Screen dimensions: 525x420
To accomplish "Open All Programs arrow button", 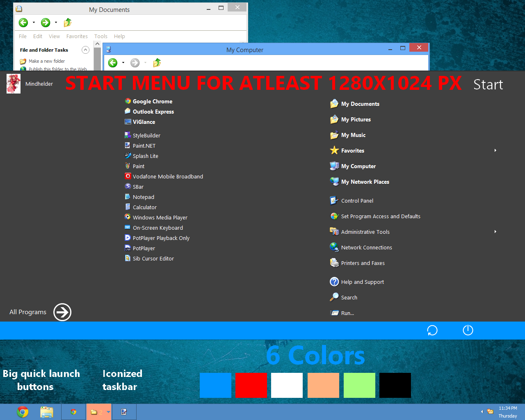I will click(62, 312).
